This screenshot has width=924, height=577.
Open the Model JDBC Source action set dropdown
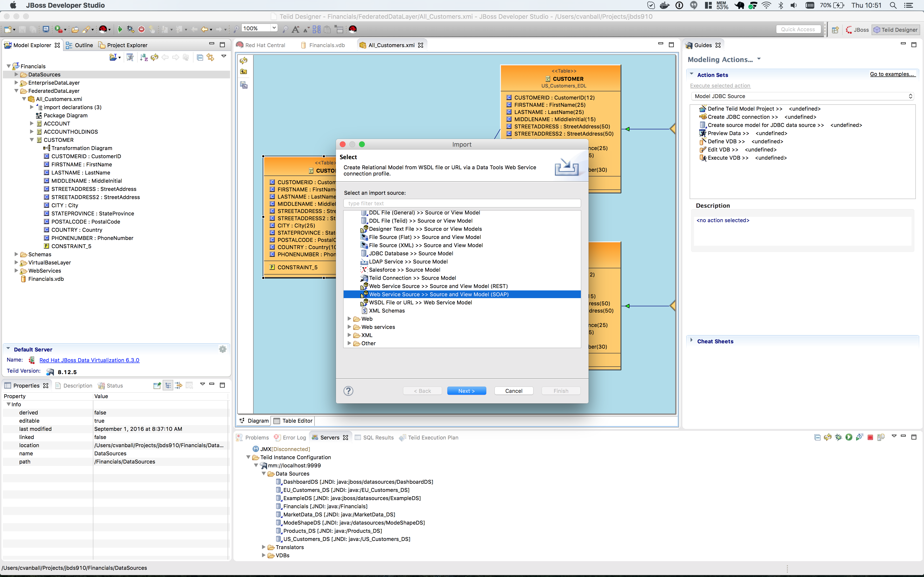tap(802, 96)
